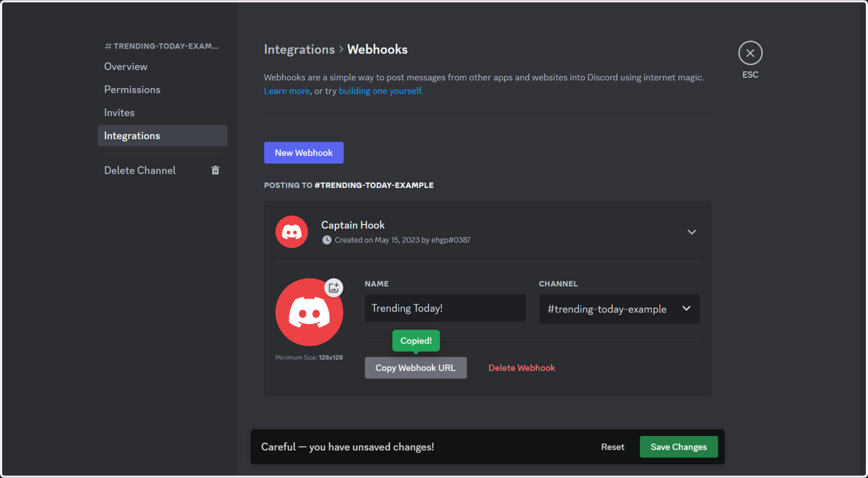The width and height of the screenshot is (868, 478).
Task: Click the Save Changes button
Action: 678,447
